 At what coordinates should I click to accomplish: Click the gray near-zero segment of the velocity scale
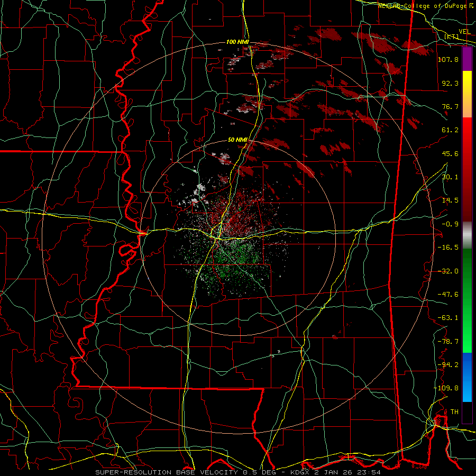coord(467,235)
